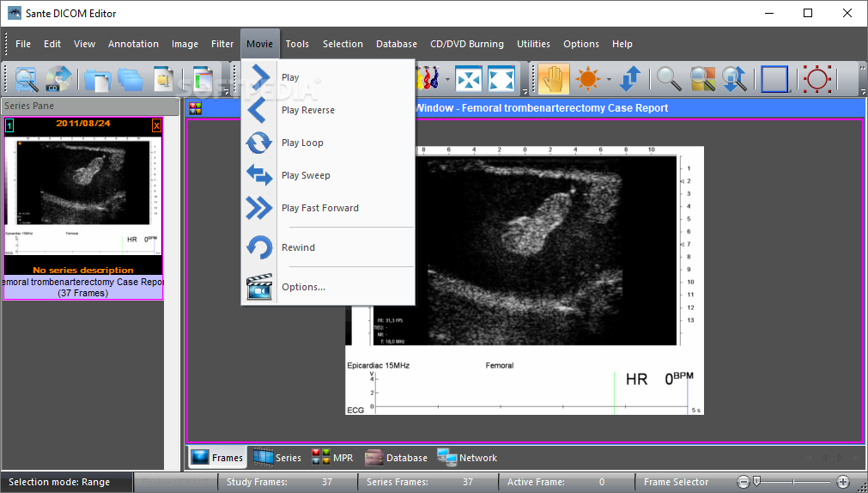
Task: Open the Utilities menu
Action: coord(534,44)
